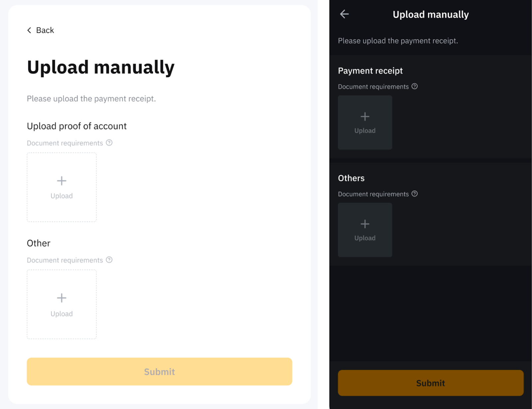
Task: Click help icon under Others in dark panel
Action: point(415,194)
